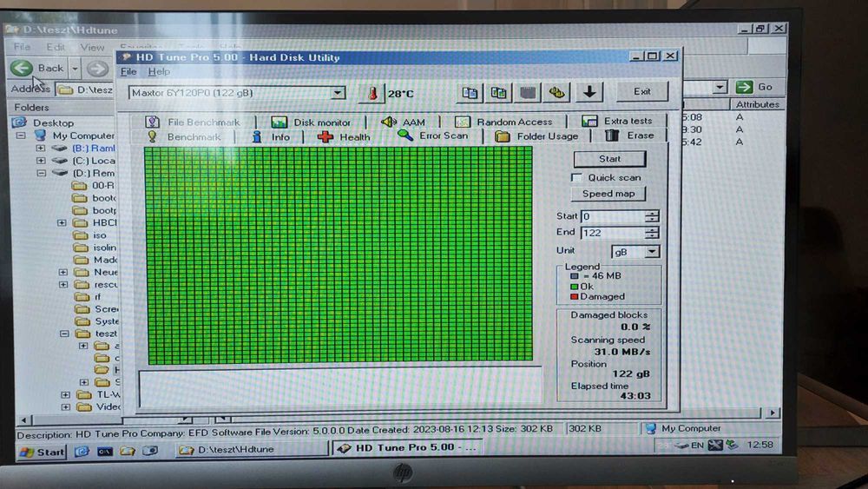Expand the TL-W folder node
The width and height of the screenshot is (868, 489).
(x=65, y=395)
